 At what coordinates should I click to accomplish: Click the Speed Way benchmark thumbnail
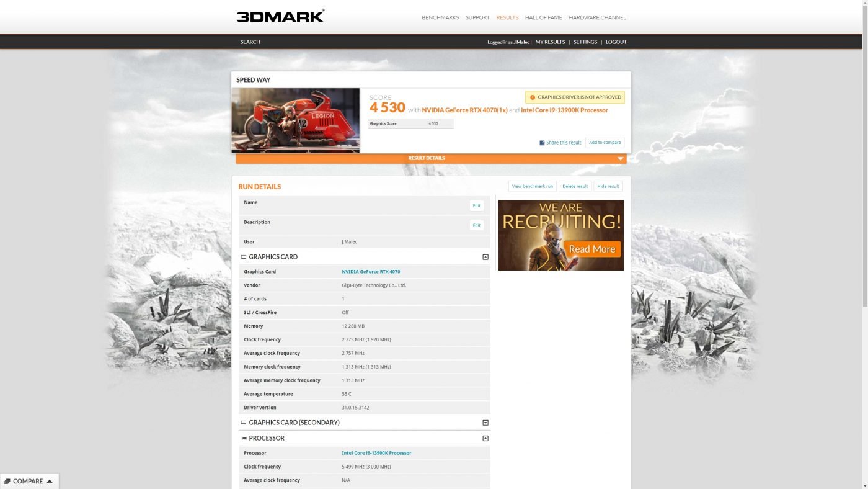[295, 120]
